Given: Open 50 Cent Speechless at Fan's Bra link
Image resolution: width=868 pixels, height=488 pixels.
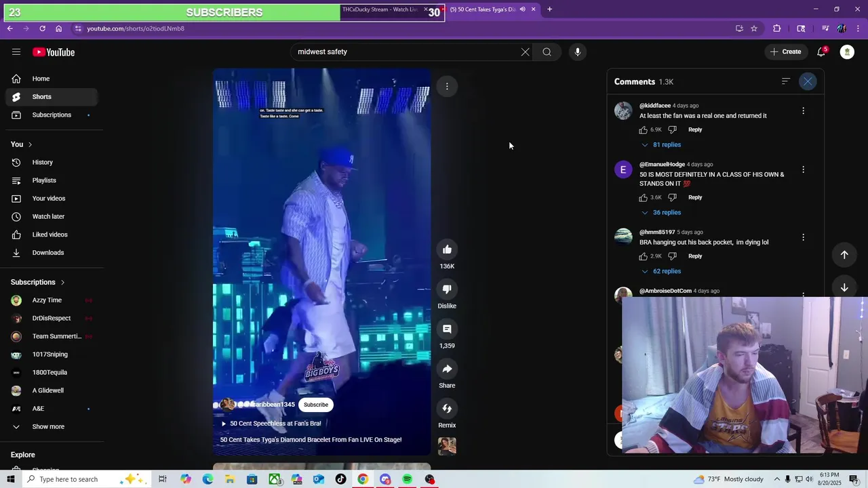Looking at the screenshot, I should coord(271,424).
